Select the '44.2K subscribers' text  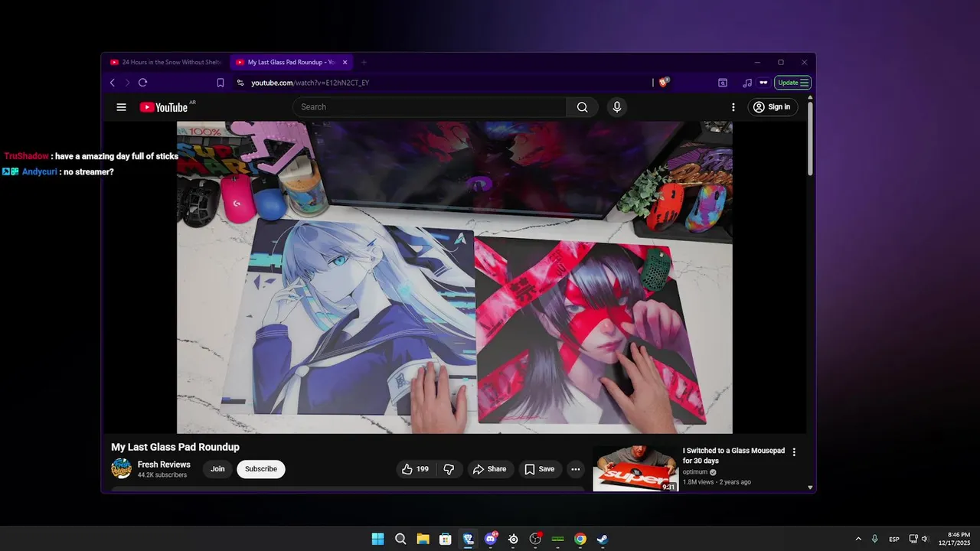point(162,475)
